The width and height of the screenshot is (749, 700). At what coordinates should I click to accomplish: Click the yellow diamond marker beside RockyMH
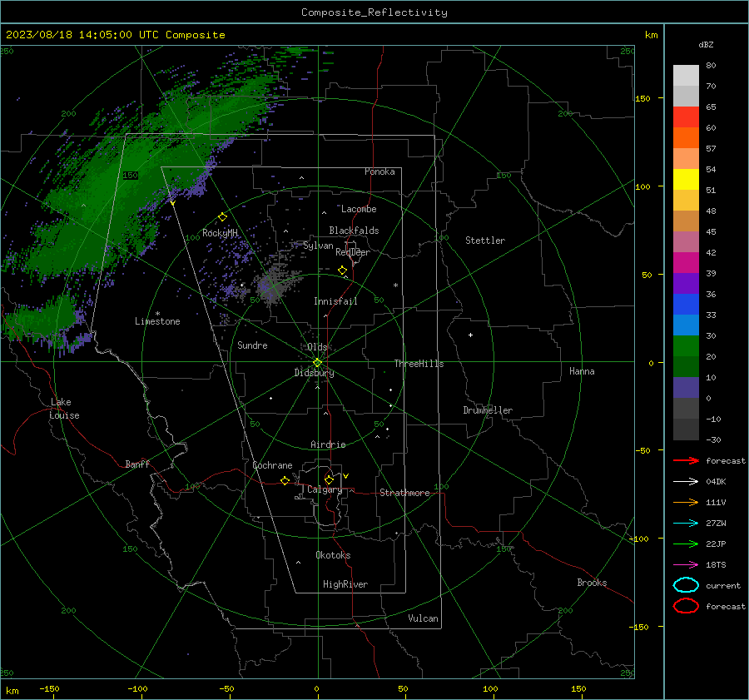pyautogui.click(x=222, y=217)
